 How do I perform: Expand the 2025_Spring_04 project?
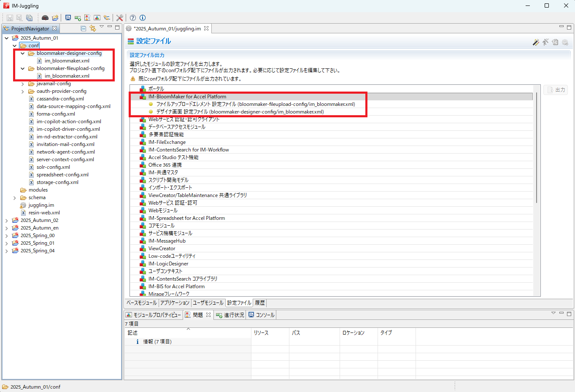(x=7, y=251)
